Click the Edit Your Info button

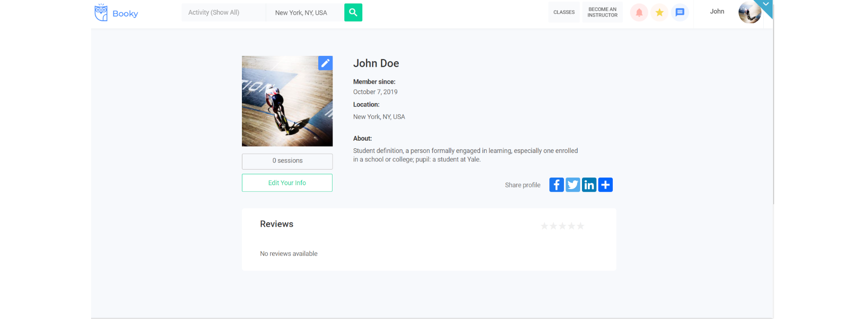coord(287,183)
